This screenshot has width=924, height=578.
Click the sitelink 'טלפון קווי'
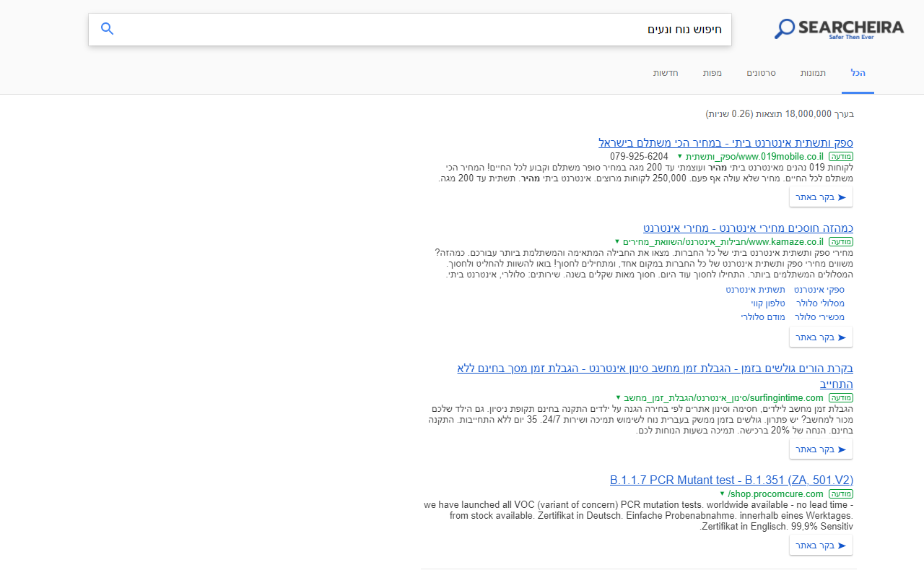(769, 303)
